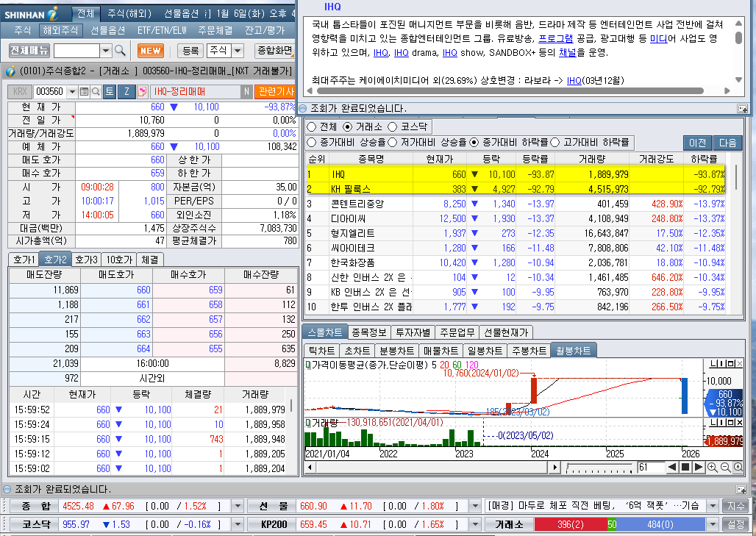Viewport: 756px width, 536px height.
Task: Open the stock code 003560 dropdown arrow
Action: click(x=72, y=92)
